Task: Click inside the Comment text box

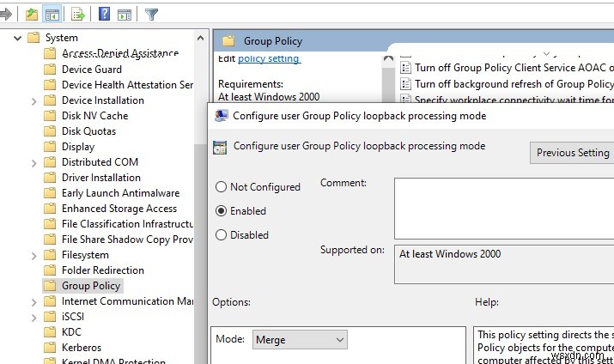Action: 504,209
